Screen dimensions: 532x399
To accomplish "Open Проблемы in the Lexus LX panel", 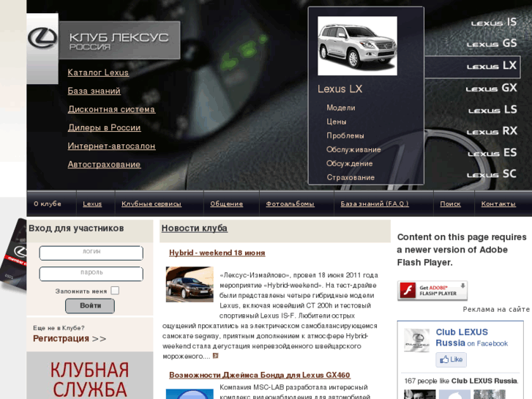I will 345,135.
